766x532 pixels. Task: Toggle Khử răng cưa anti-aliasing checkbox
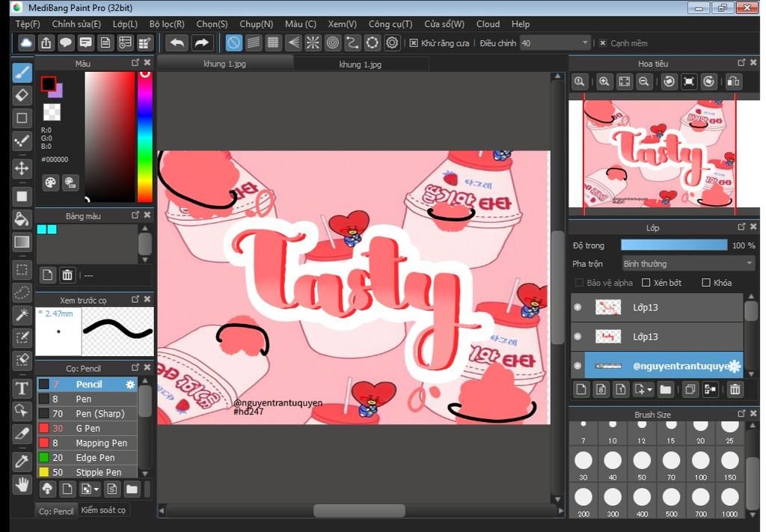pyautogui.click(x=413, y=43)
